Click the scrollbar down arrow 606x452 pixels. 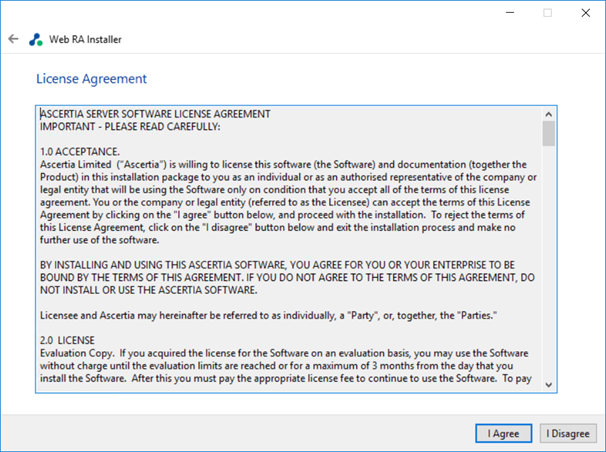(x=548, y=384)
